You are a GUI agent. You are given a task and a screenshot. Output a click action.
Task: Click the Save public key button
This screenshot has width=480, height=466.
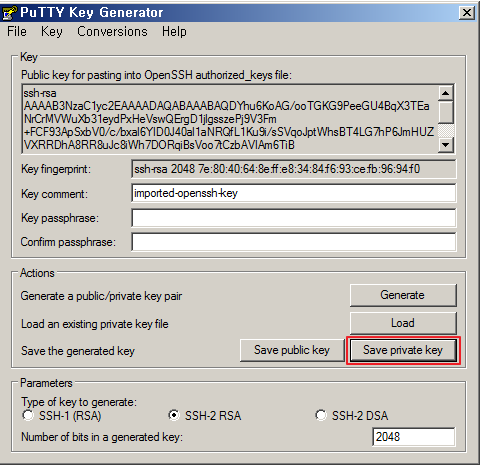tap(292, 350)
